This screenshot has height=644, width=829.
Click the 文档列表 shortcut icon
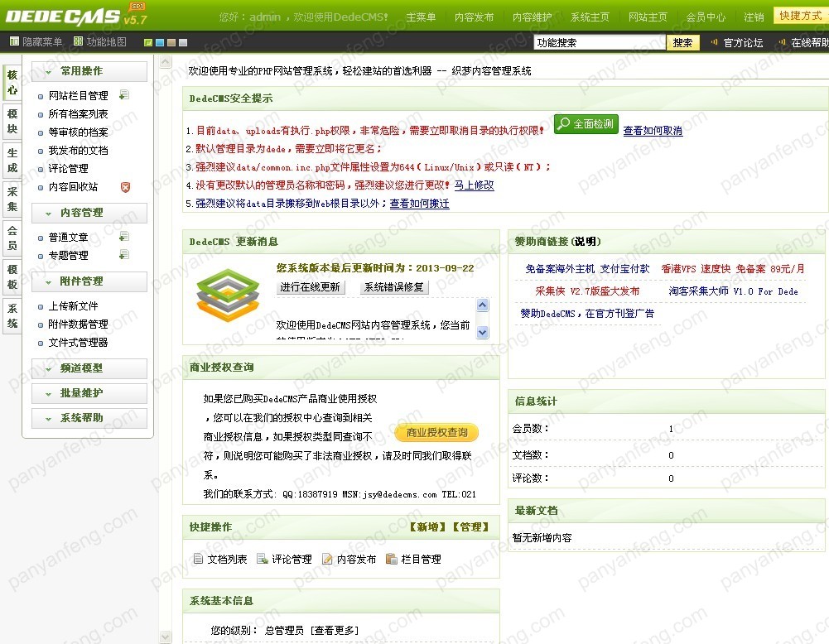(198, 559)
